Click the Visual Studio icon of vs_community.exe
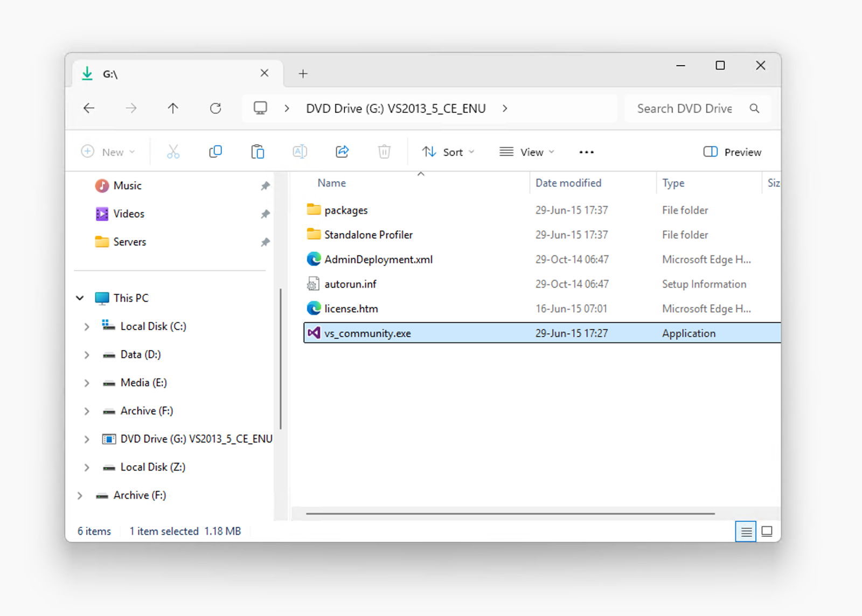The width and height of the screenshot is (862, 616). [314, 333]
